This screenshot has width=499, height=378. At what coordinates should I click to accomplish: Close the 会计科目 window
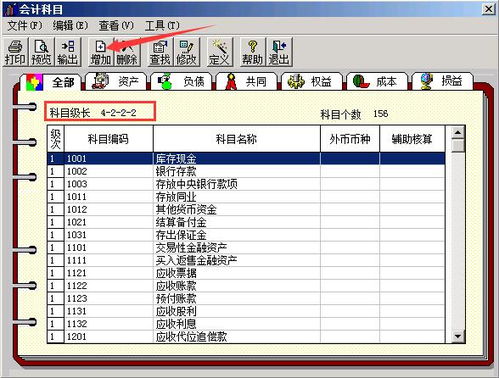(489, 9)
